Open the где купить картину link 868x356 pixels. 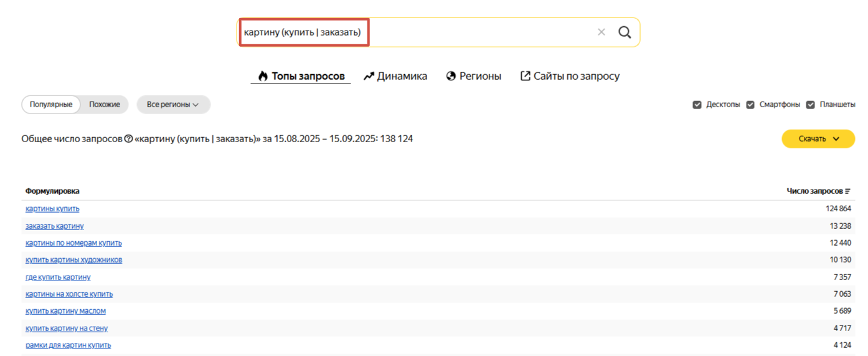pos(58,277)
